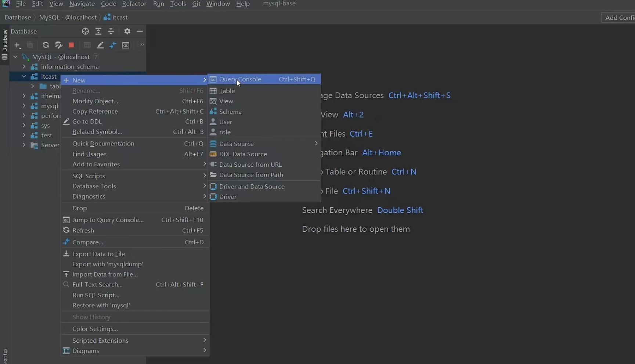Click Color Settings entry
This screenshot has width=635, height=364.
click(135, 329)
